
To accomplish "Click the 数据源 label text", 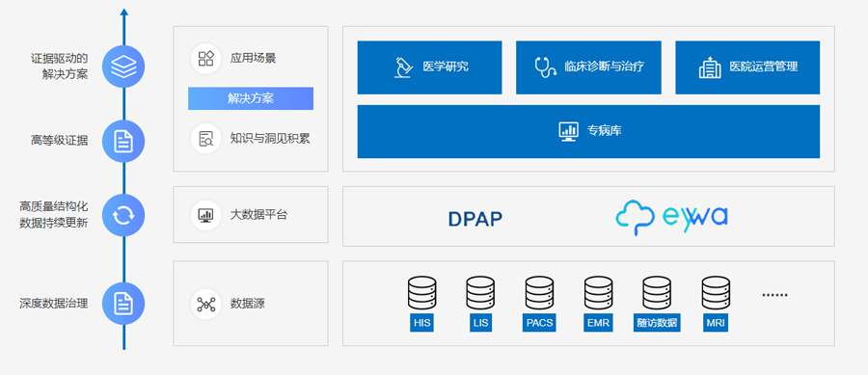I will click(248, 304).
